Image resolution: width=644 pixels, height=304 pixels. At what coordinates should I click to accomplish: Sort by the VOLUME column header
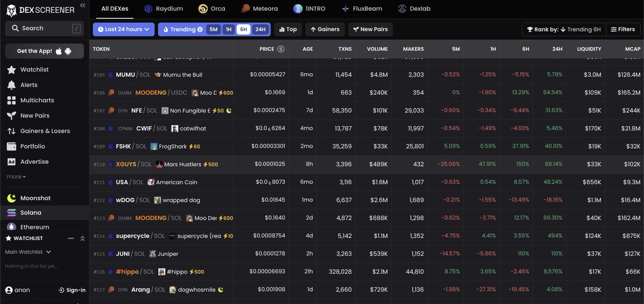coord(377,49)
